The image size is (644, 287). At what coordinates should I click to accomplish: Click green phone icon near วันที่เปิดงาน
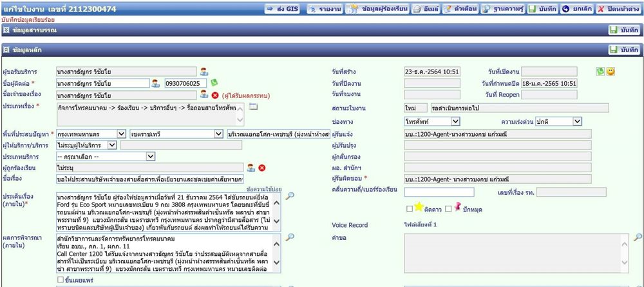coord(600,72)
